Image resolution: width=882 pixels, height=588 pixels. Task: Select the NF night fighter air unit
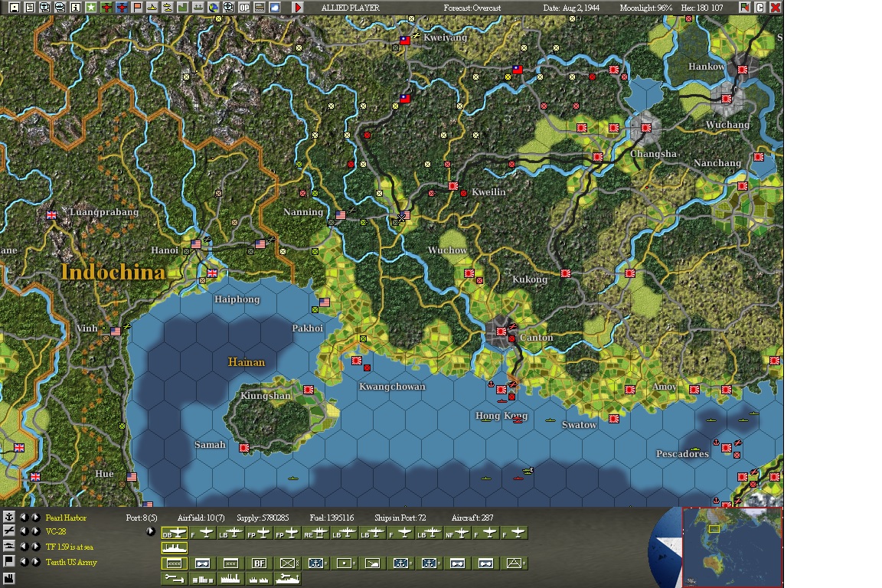click(457, 533)
